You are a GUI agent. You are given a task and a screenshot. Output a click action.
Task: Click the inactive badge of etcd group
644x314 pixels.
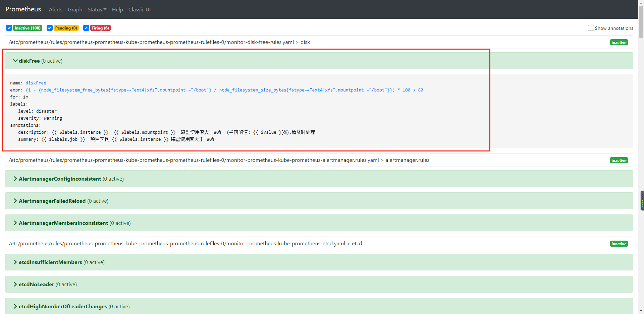(619, 244)
